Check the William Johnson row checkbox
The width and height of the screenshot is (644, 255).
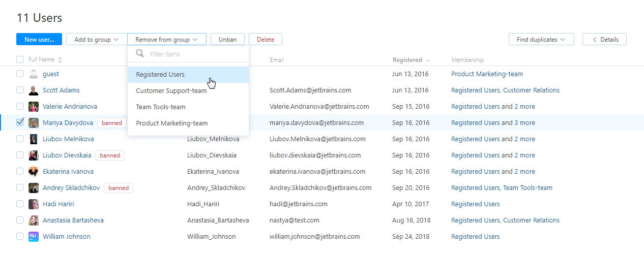point(20,236)
